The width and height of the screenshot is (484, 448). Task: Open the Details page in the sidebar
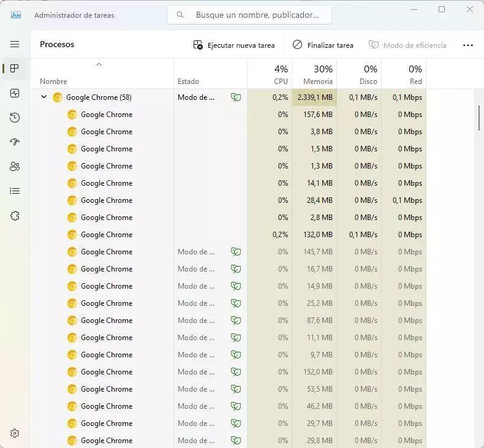click(x=15, y=191)
